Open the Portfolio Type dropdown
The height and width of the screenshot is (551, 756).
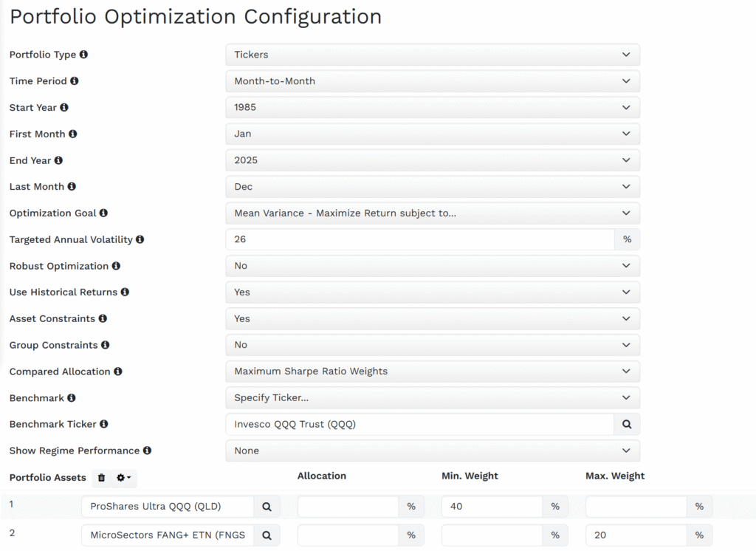(x=432, y=55)
